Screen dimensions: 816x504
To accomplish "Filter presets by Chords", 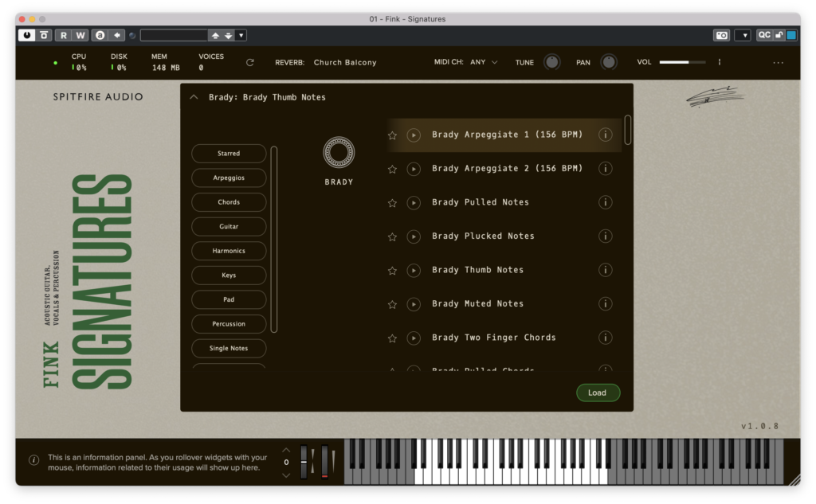I will [x=229, y=202].
